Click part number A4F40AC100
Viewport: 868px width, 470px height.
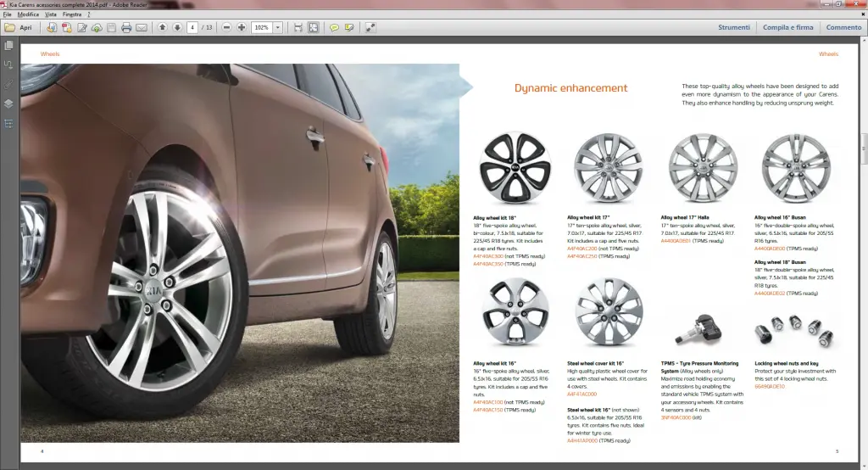pyautogui.click(x=488, y=402)
